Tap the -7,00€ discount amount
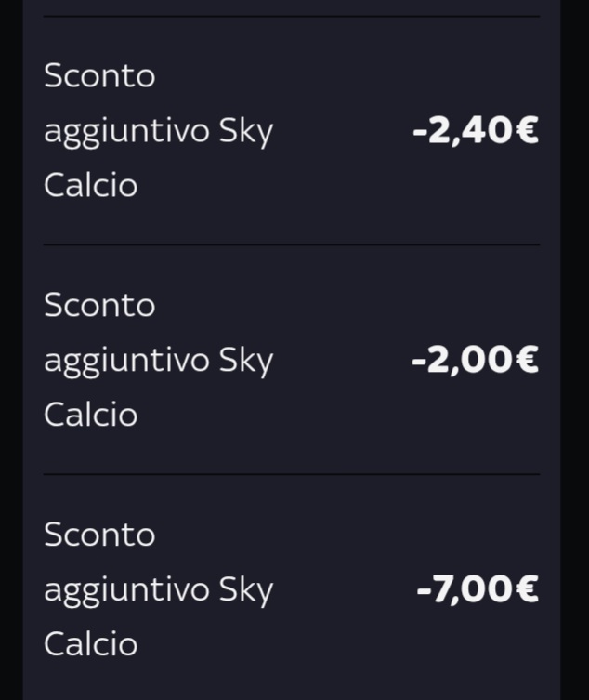Image resolution: width=589 pixels, height=700 pixels. (478, 588)
